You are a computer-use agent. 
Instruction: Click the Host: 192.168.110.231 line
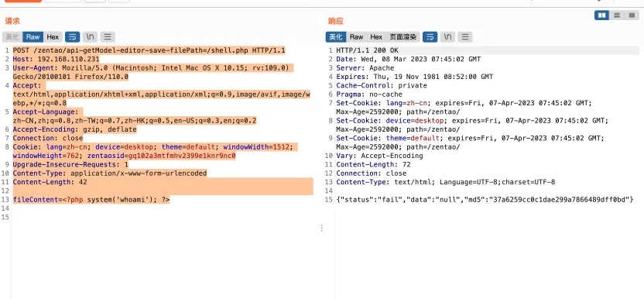click(x=57, y=59)
